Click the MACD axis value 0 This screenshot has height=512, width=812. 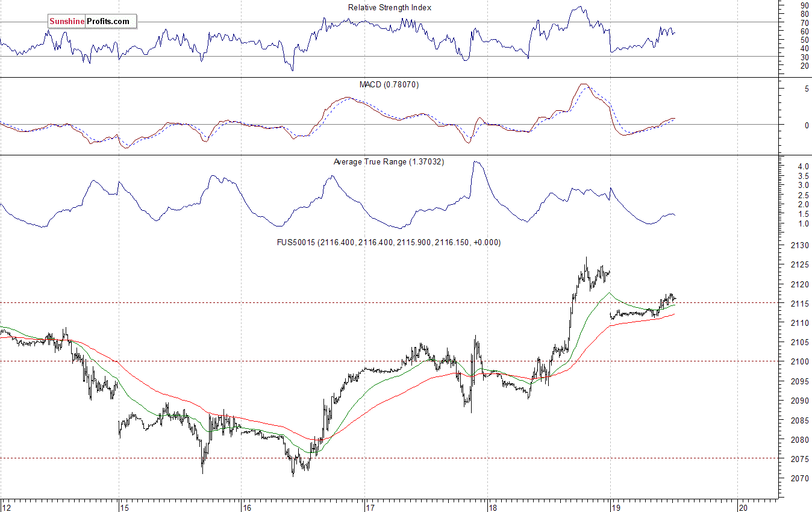(805, 125)
